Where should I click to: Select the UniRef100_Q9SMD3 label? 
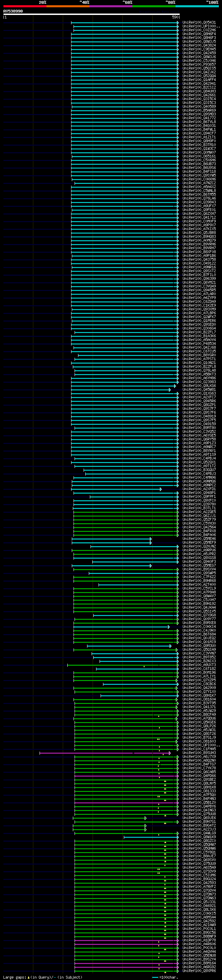click(x=199, y=114)
